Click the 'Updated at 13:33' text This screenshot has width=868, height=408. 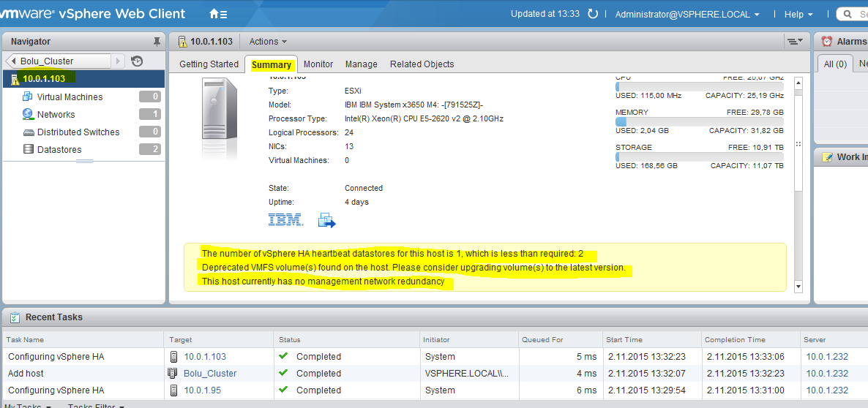point(545,14)
